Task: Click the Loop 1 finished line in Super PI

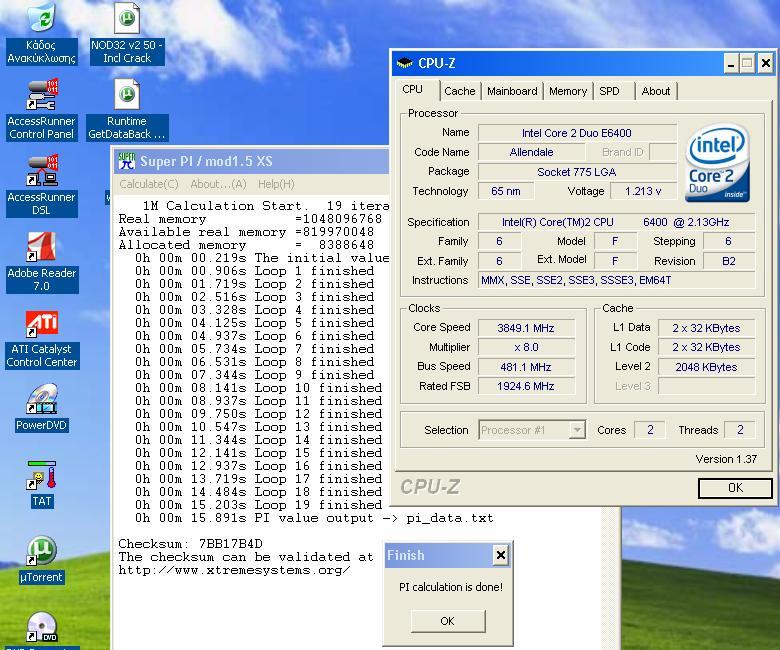Action: tap(255, 271)
